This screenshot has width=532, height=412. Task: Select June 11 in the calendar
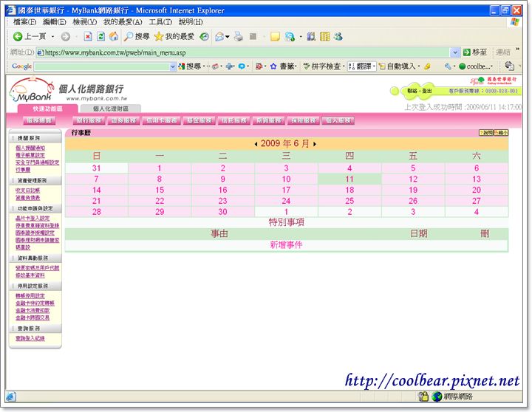tap(349, 179)
